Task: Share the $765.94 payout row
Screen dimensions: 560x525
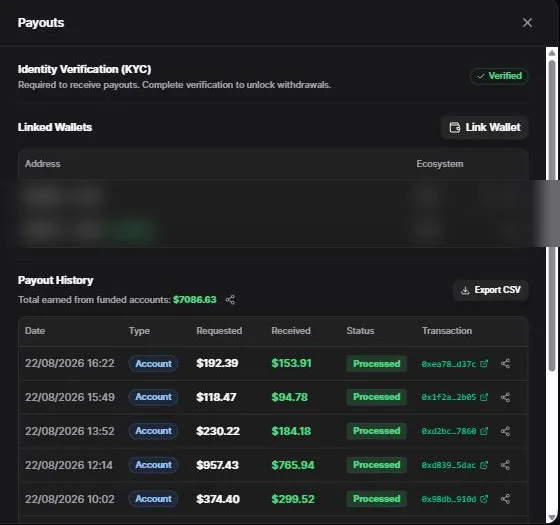Action: coord(505,465)
